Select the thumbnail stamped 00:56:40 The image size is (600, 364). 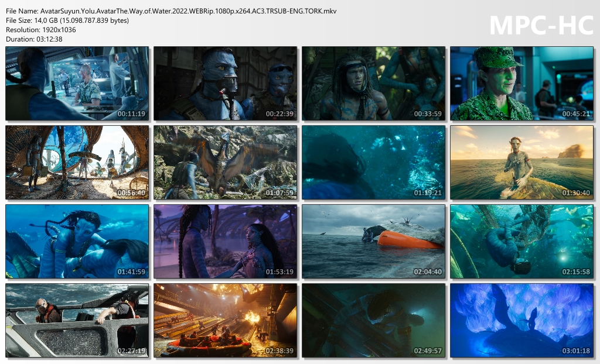coord(77,163)
